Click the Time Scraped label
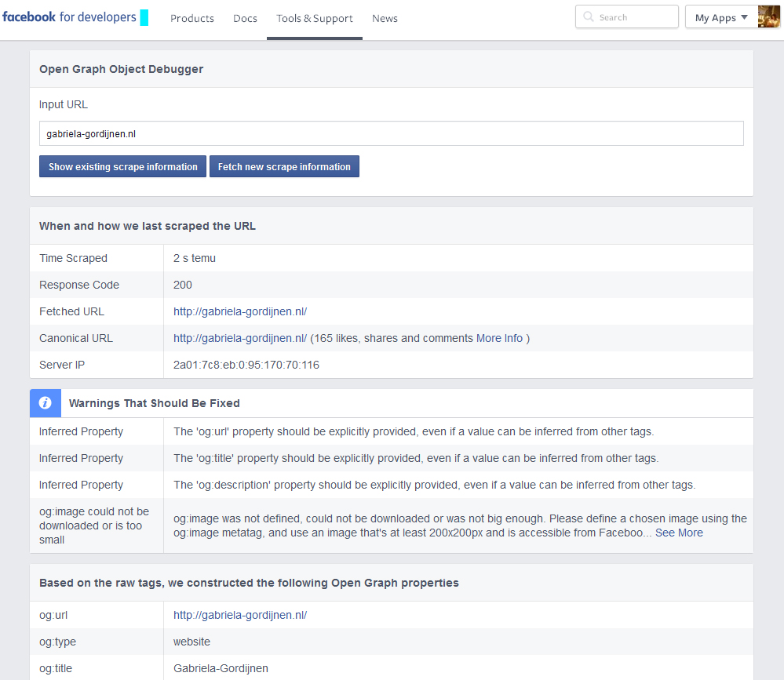This screenshot has height=680, width=784. 74,258
